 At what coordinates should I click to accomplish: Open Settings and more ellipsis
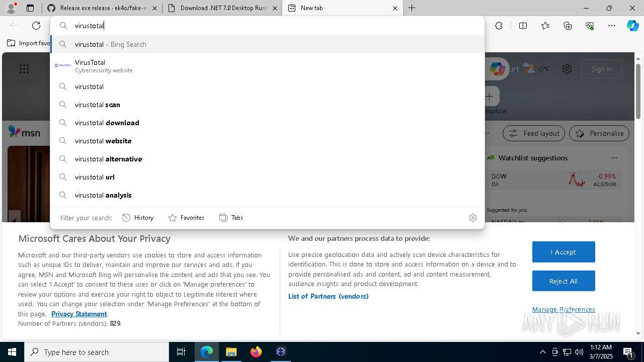(x=612, y=26)
